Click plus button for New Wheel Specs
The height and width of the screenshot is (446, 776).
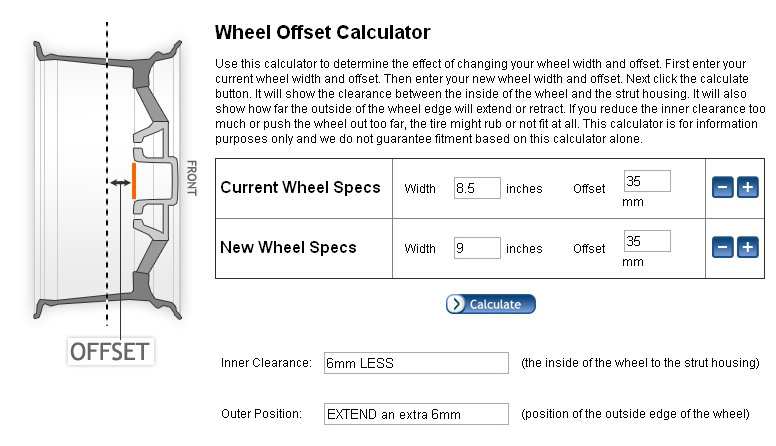click(x=747, y=247)
